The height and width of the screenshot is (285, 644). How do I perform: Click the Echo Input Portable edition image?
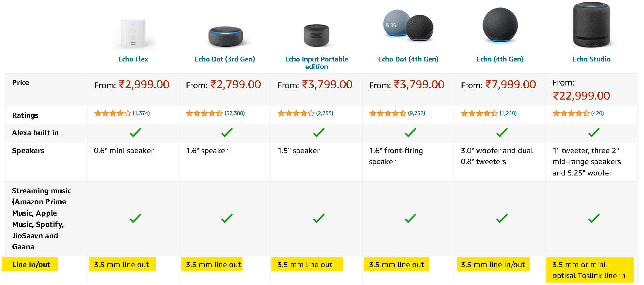[317, 35]
